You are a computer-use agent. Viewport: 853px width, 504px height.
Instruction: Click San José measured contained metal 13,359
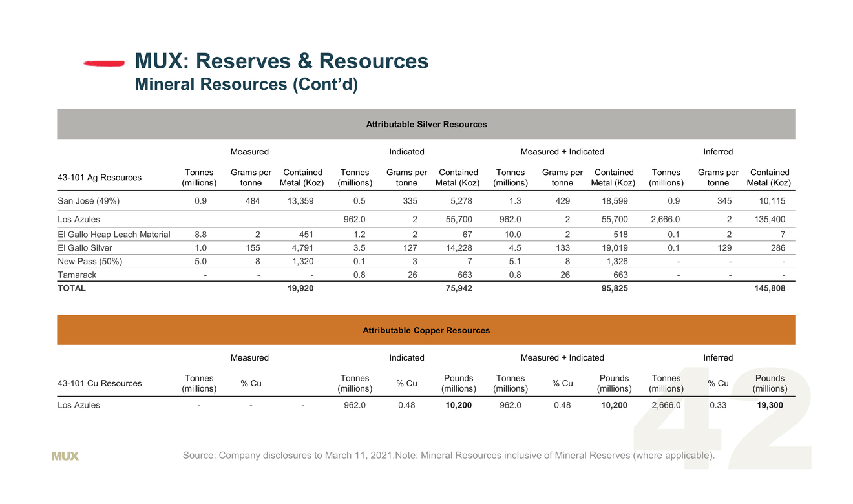pyautogui.click(x=300, y=201)
